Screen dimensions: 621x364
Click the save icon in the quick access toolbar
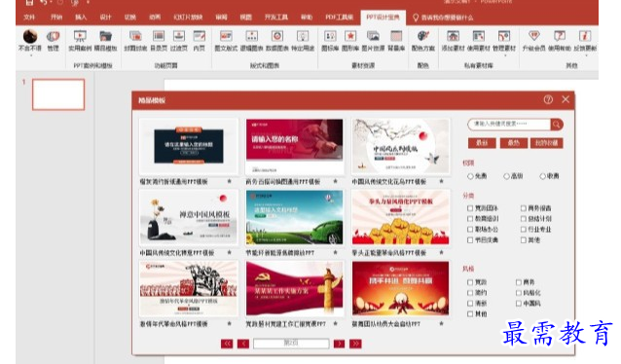pyautogui.click(x=29, y=2)
